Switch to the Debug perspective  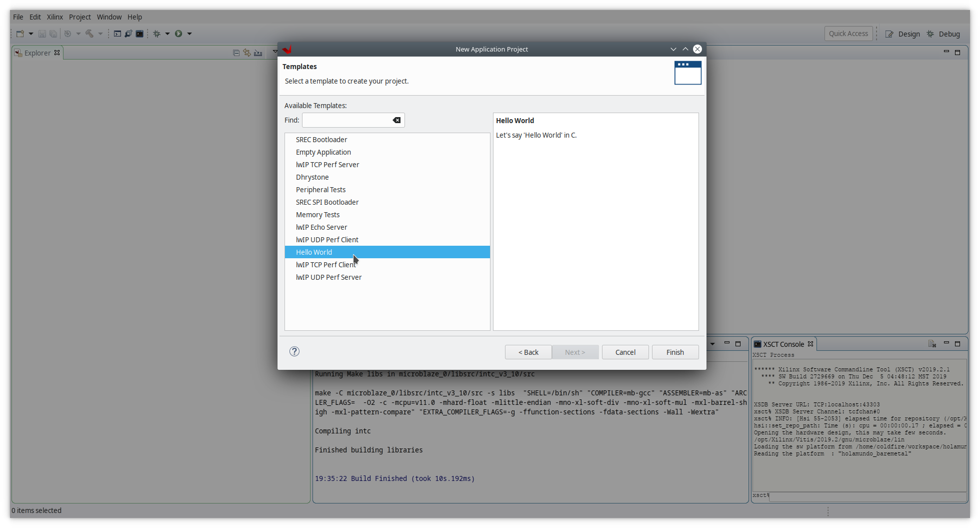click(x=943, y=34)
